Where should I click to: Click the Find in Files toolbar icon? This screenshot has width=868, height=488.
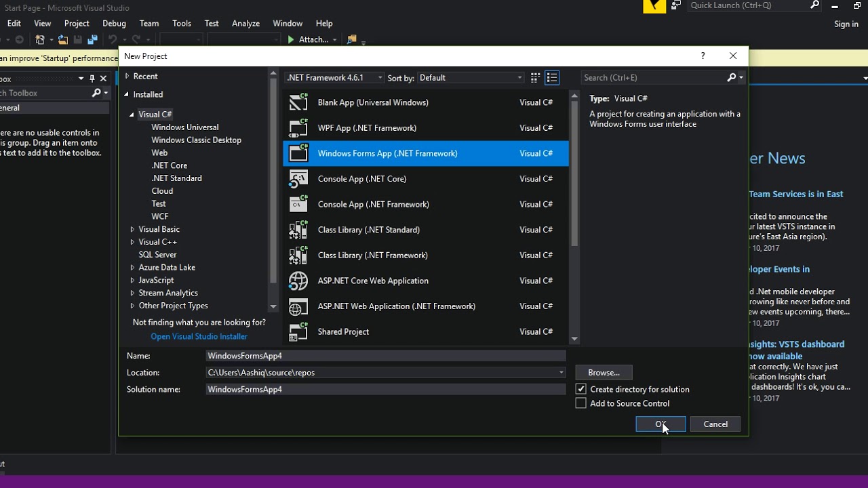[351, 40]
